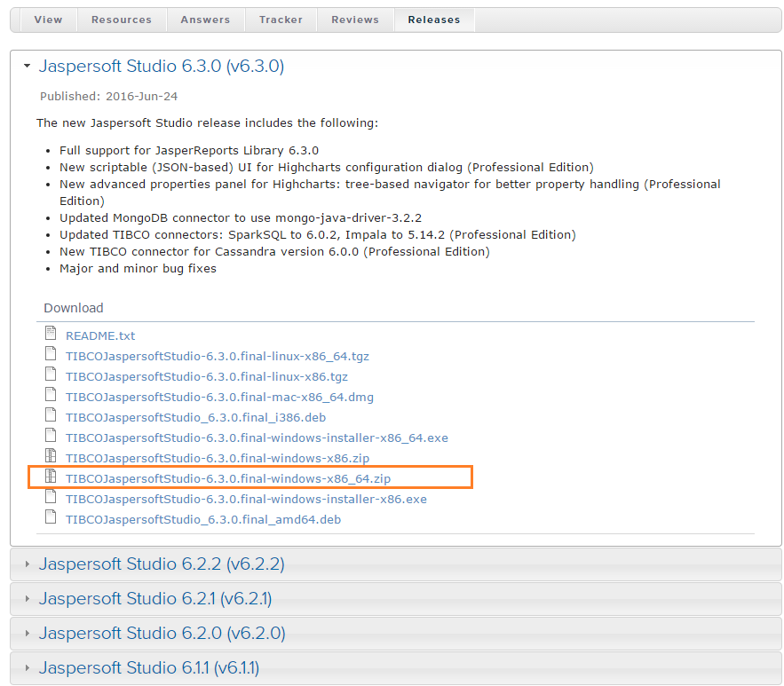This screenshot has width=784, height=686.
Task: Switch to the Tracker tab
Action: 281,19
